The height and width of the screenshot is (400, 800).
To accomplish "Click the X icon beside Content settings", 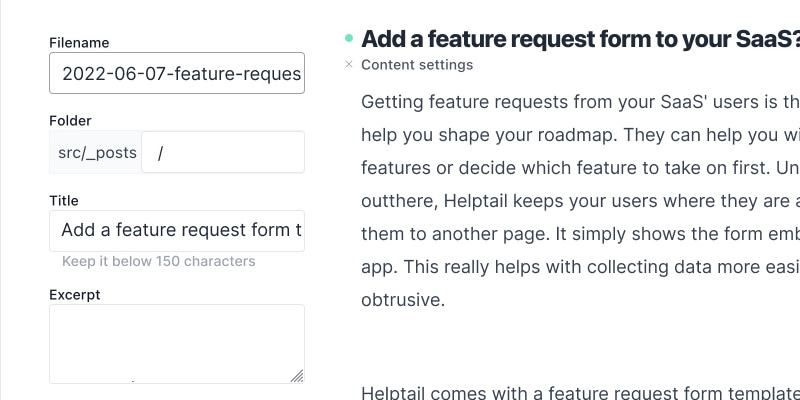I will click(348, 65).
